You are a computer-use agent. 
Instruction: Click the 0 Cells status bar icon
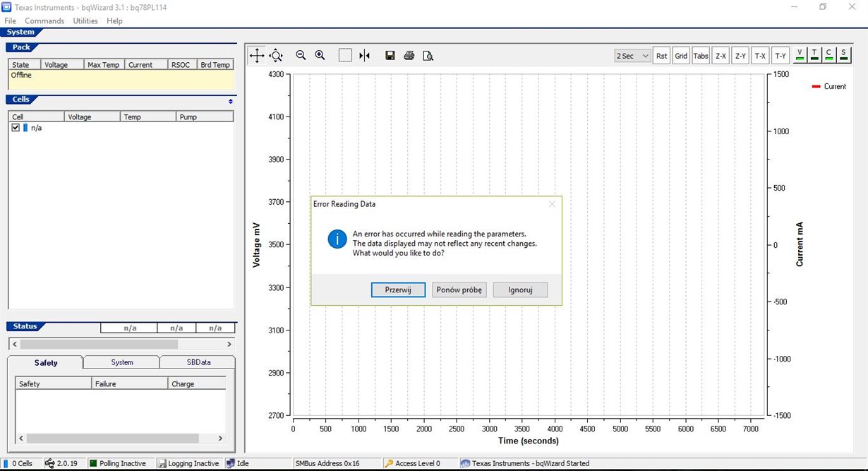[6, 463]
